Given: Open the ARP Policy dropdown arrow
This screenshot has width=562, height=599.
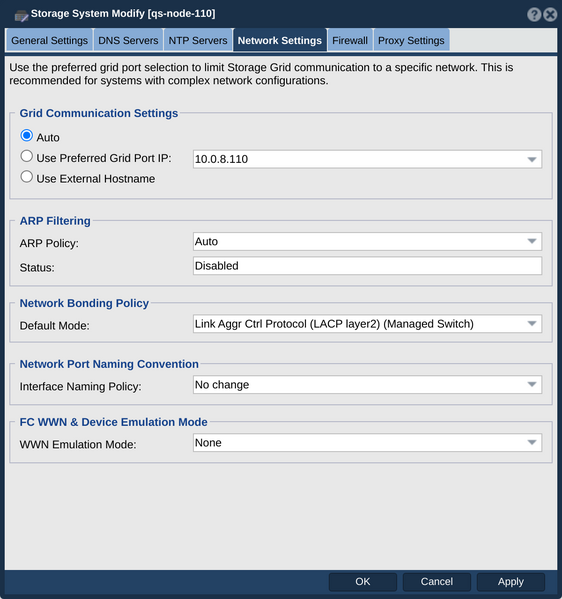Looking at the screenshot, I should coord(532,241).
